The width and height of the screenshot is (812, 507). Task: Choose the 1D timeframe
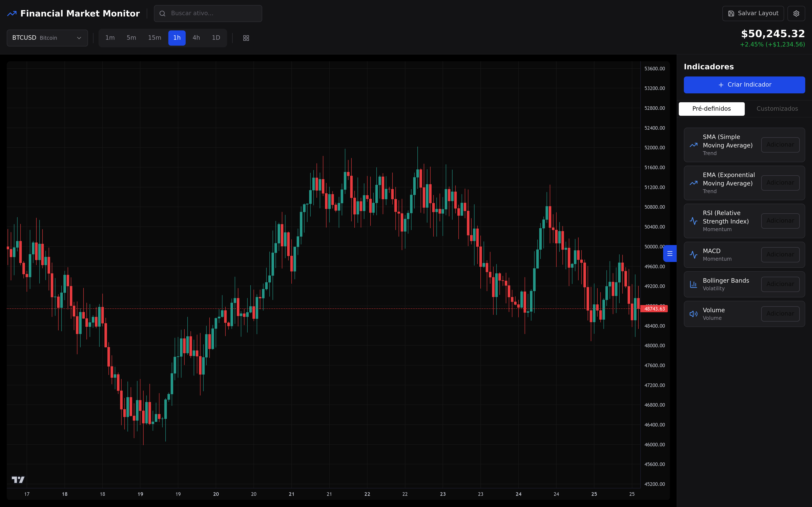216,38
